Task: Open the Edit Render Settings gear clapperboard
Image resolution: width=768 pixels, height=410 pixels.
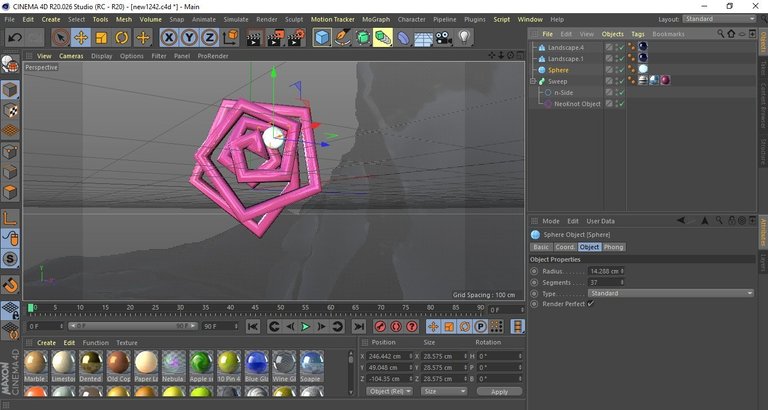Action: pyautogui.click(x=296, y=38)
